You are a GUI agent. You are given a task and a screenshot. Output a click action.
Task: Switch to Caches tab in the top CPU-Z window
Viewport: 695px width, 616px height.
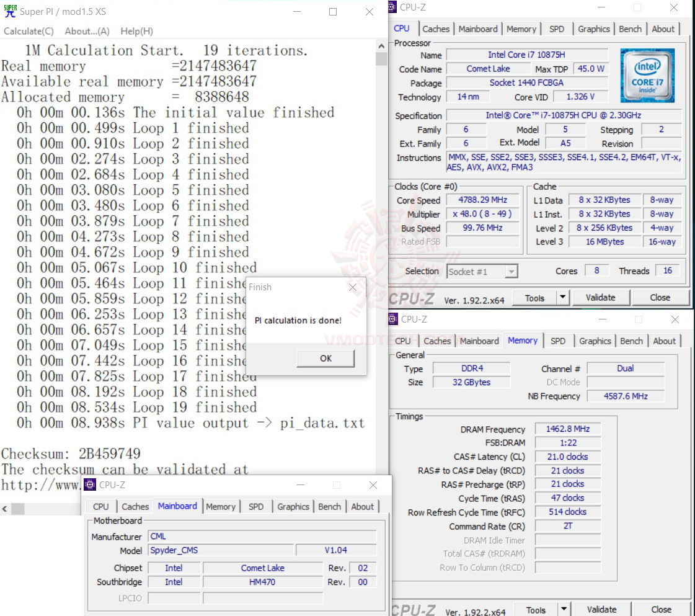point(436,29)
